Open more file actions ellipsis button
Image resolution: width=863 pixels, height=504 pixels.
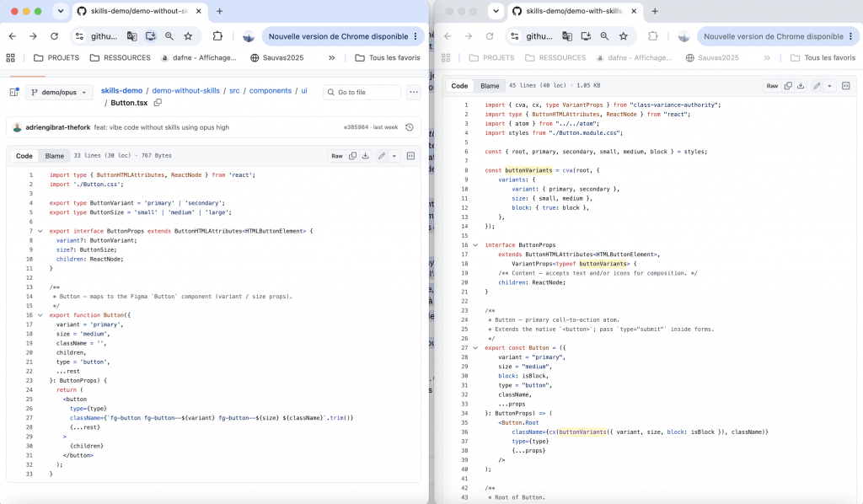[414, 92]
